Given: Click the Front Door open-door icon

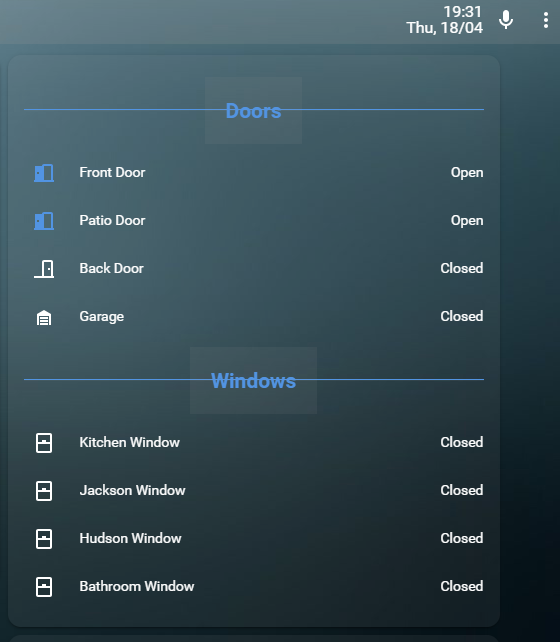Looking at the screenshot, I should pyautogui.click(x=44, y=173).
